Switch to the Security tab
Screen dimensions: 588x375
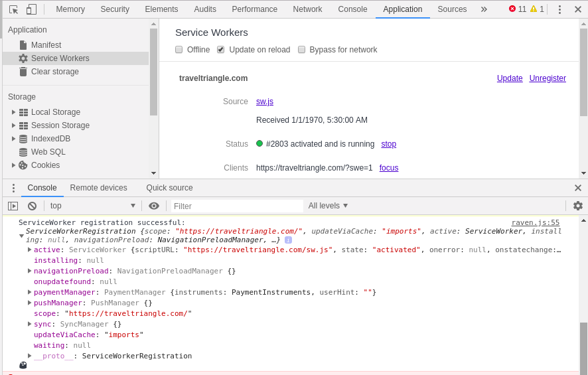coord(115,9)
